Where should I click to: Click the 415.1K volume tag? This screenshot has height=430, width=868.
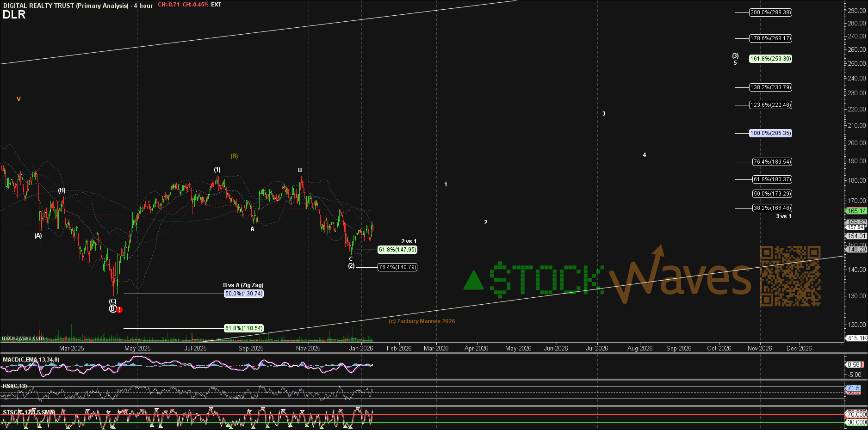[x=856, y=338]
